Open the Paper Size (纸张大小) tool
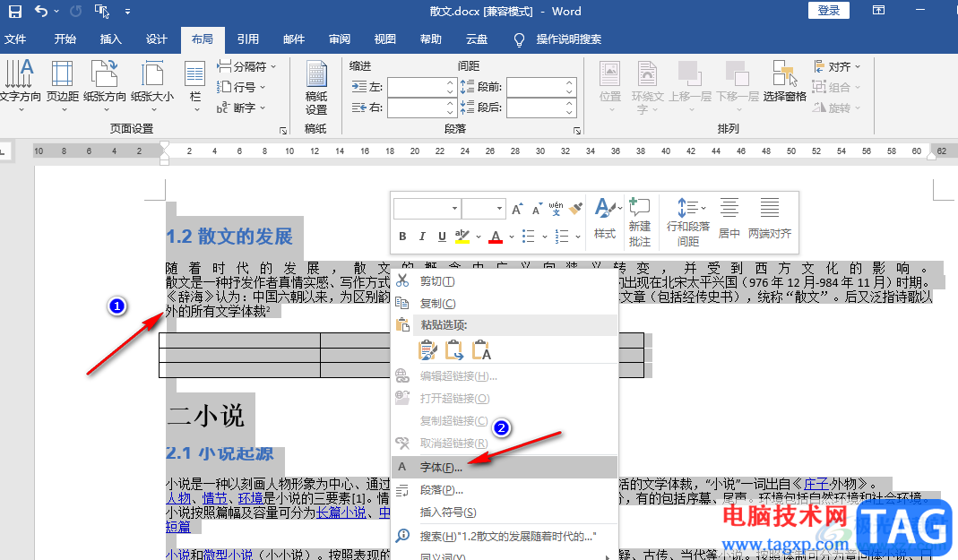 (x=152, y=85)
